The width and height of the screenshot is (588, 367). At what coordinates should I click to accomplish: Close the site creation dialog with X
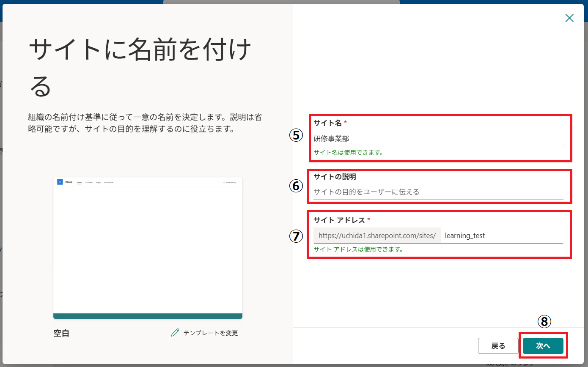pos(569,18)
